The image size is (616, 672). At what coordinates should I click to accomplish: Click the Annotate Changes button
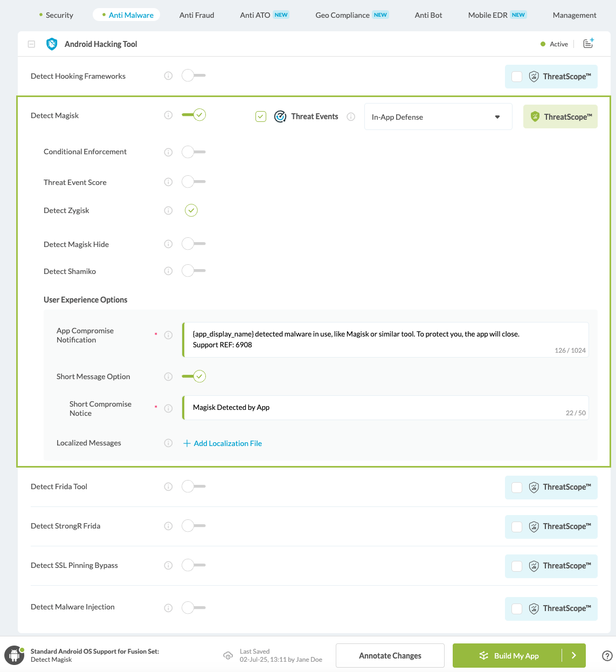point(390,655)
